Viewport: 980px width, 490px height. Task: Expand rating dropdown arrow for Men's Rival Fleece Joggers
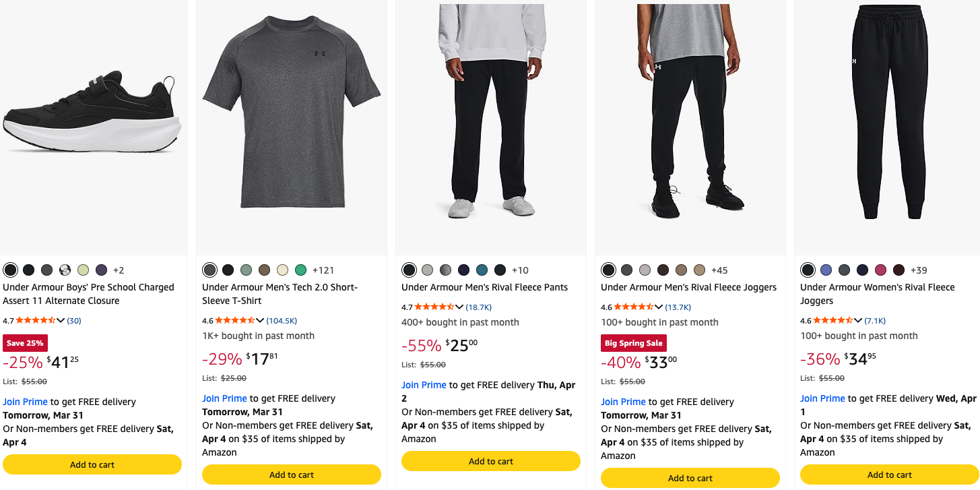[659, 307]
